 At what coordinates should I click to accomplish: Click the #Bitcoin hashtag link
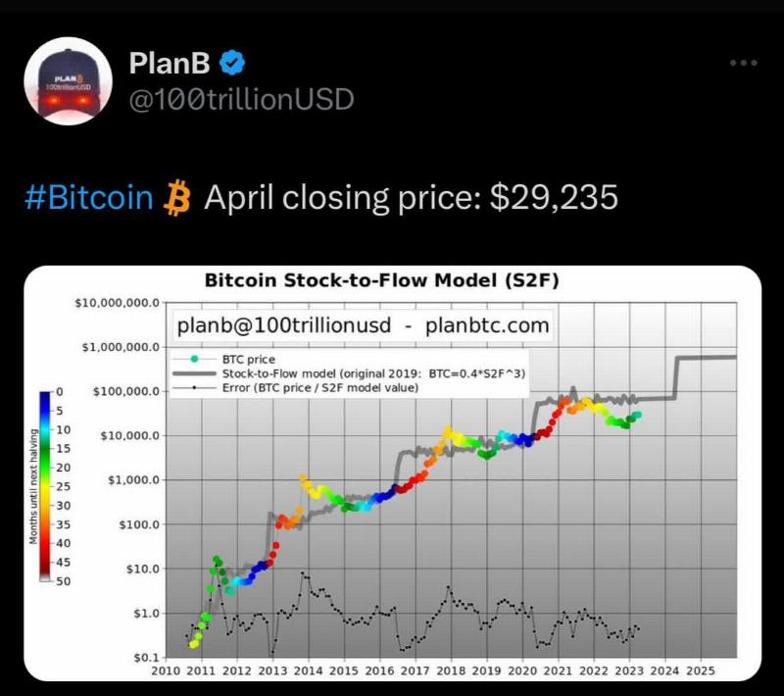88,197
